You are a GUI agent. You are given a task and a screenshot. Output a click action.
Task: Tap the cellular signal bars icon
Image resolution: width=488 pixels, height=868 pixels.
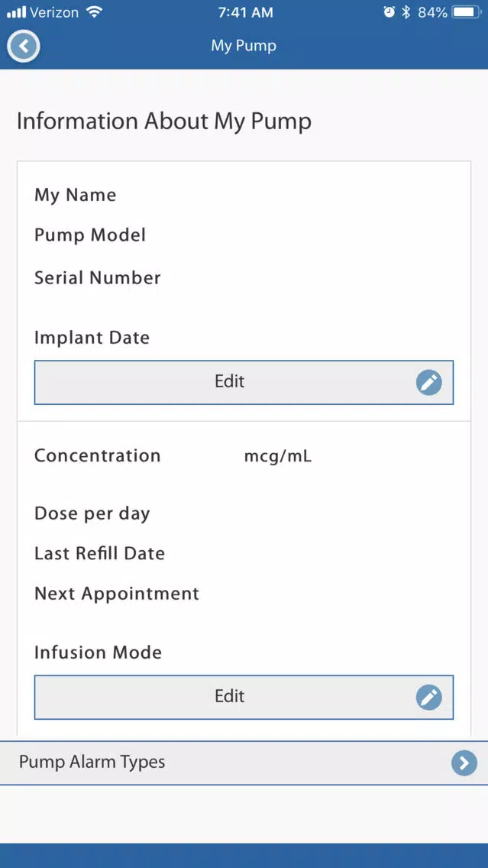point(16,12)
